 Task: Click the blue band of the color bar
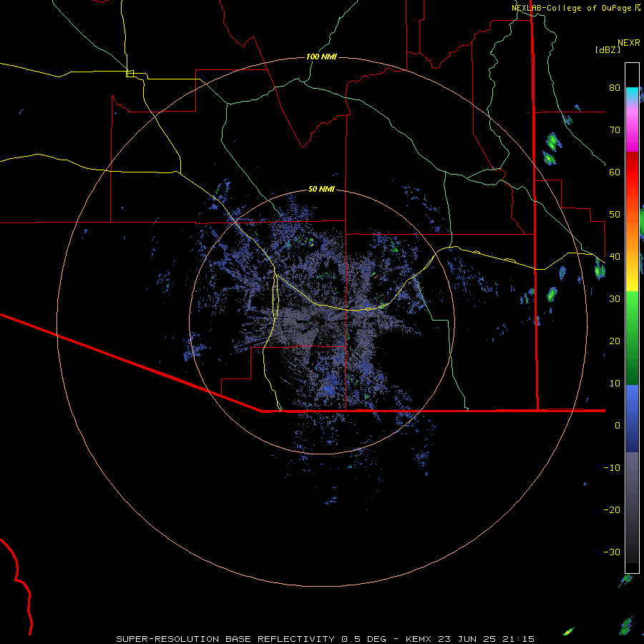(x=632, y=419)
